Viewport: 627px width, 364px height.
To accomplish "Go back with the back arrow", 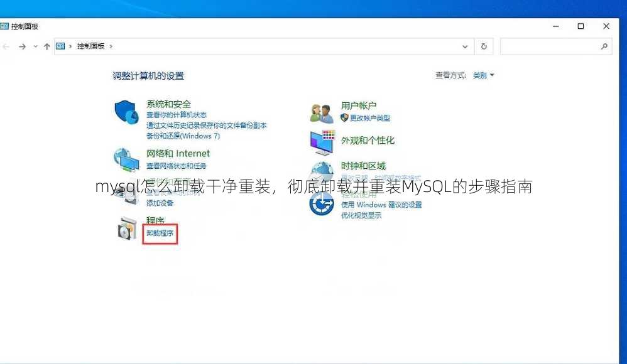I will pos(6,46).
